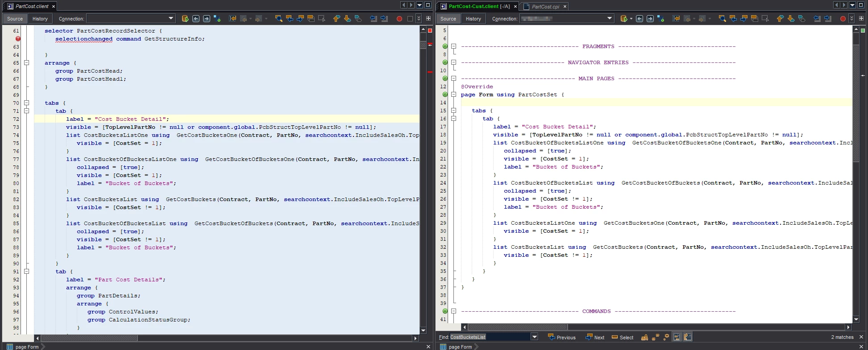Open History view in the left editor
868x350 pixels.
(x=40, y=19)
